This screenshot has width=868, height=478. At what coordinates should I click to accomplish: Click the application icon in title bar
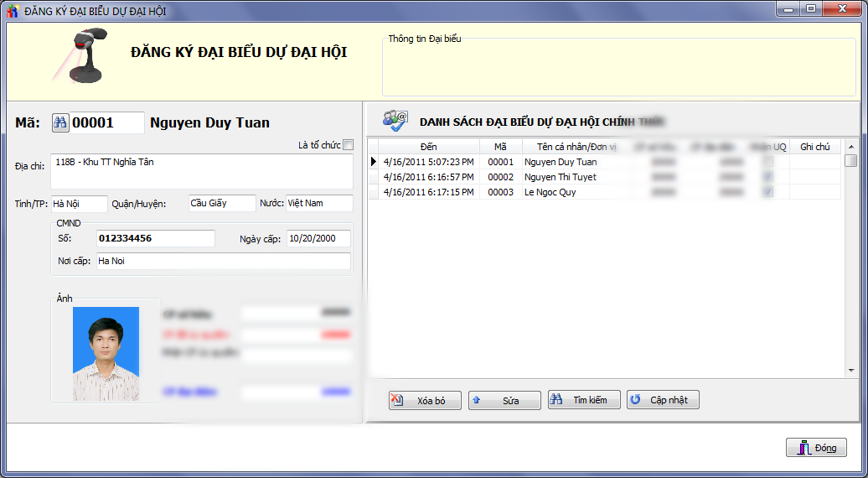pyautogui.click(x=13, y=9)
